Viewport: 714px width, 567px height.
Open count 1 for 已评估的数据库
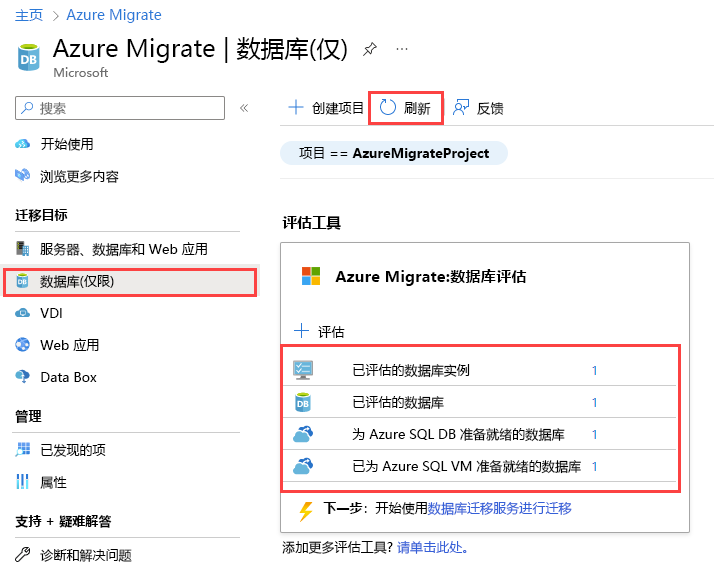pyautogui.click(x=594, y=403)
